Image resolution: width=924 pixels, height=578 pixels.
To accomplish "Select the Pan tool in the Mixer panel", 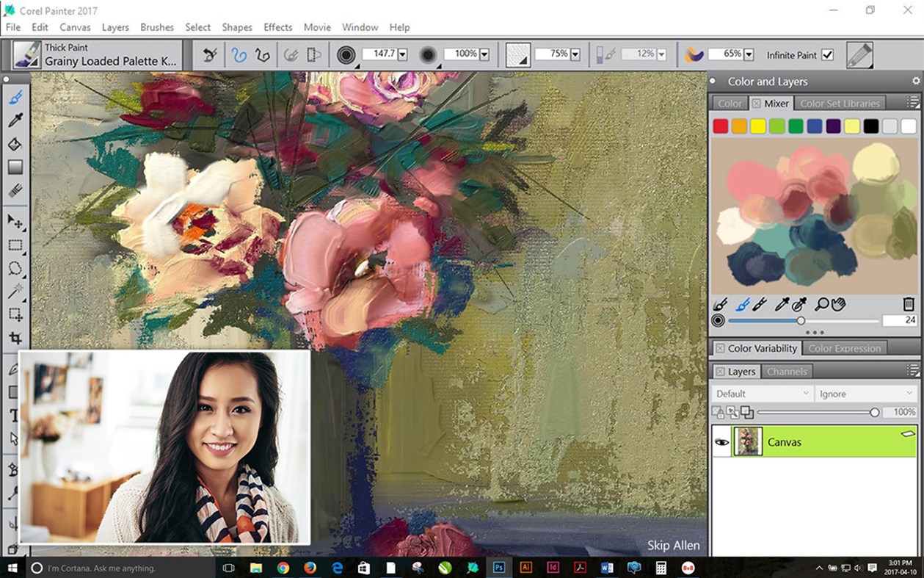I will (840, 304).
